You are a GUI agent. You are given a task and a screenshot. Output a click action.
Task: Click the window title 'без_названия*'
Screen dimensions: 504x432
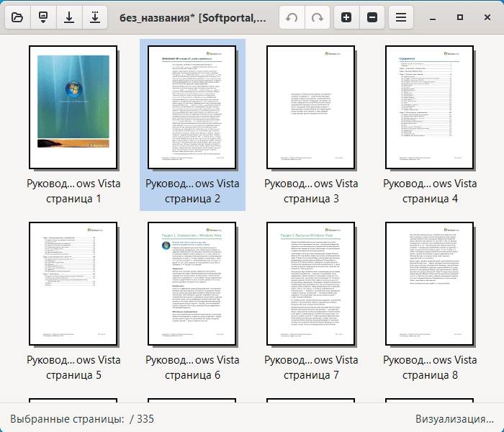(x=157, y=18)
